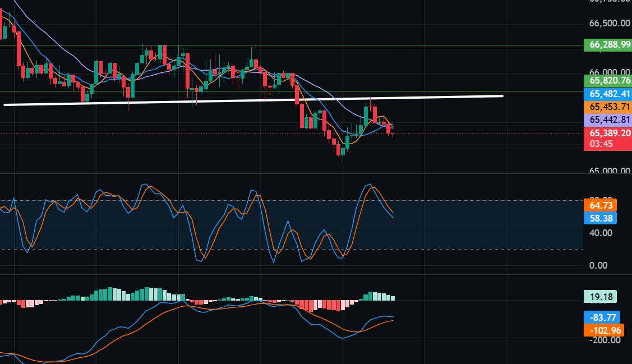The width and height of the screenshot is (632, 364).
Task: Click the red current price label 65,389.20
Action: coord(608,133)
